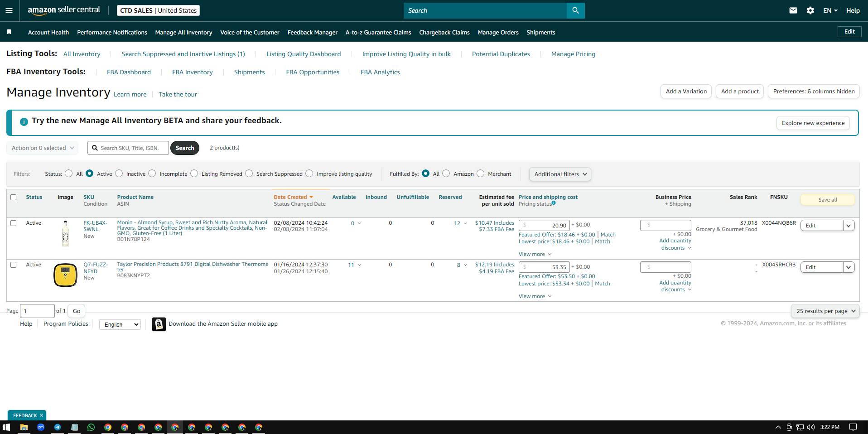This screenshot has width=868, height=434.
Task: Open Notepad from the taskbar
Action: click(x=74, y=427)
